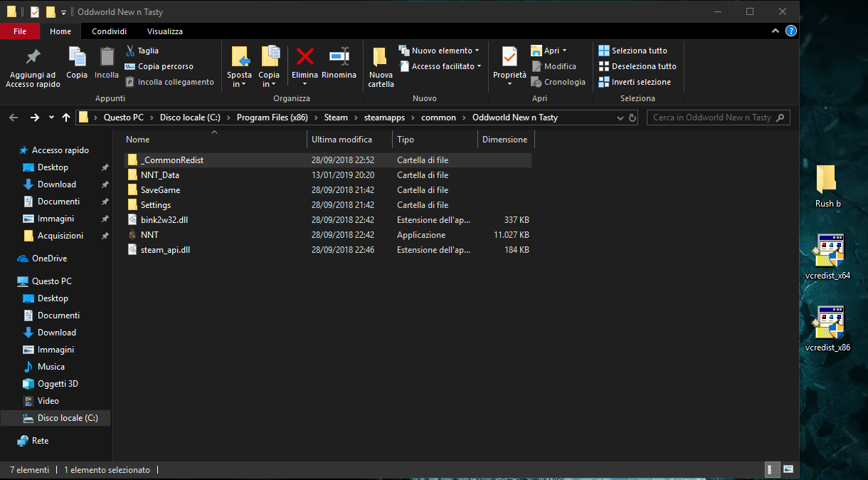Select the bink2w32.dll file

tap(327, 220)
